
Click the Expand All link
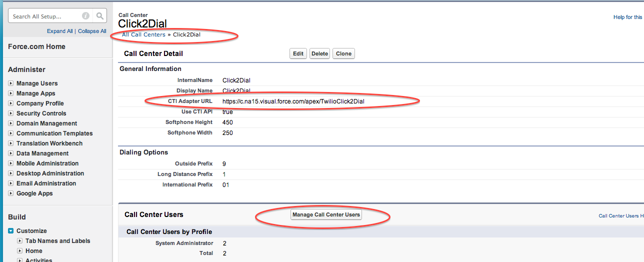click(x=59, y=31)
